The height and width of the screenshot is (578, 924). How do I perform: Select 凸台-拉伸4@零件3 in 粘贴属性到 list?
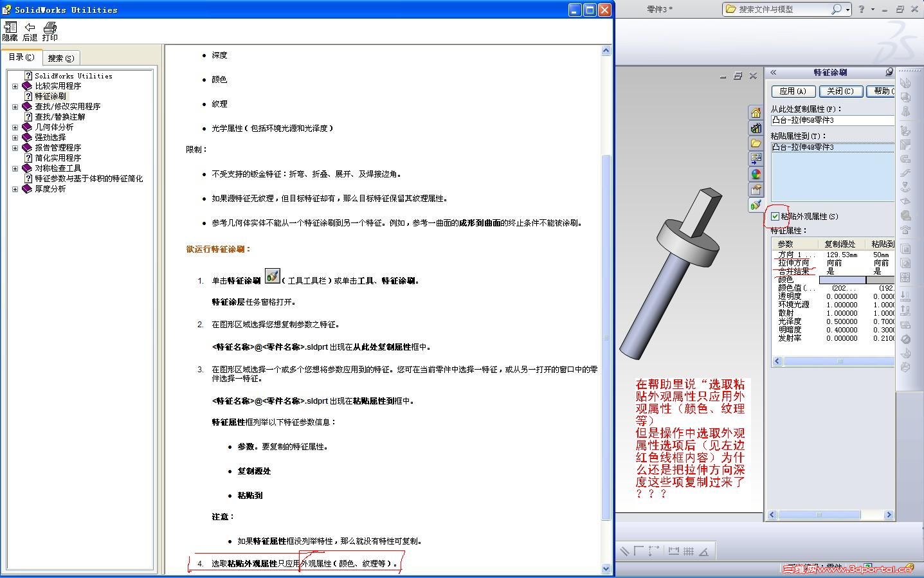pyautogui.click(x=833, y=147)
